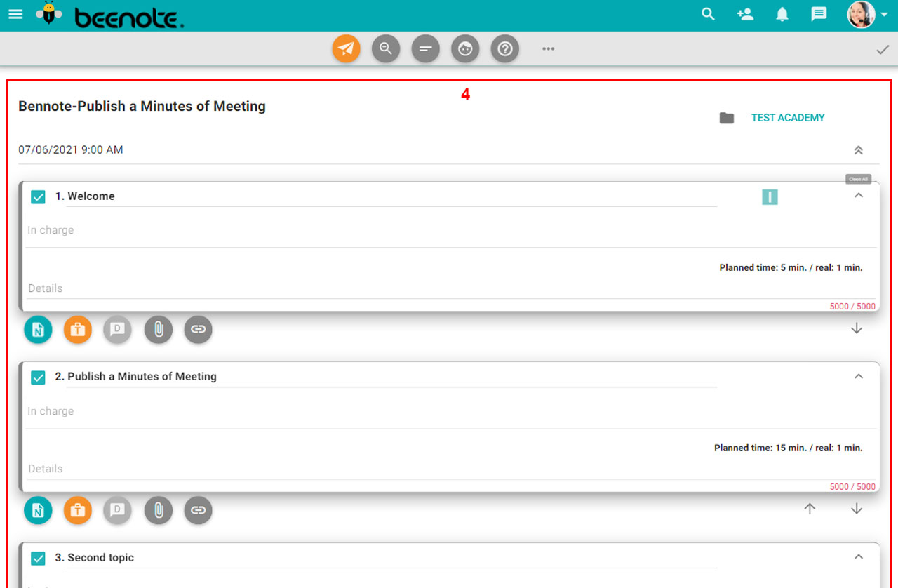Click the add person icon
898x588 pixels.
point(745,14)
